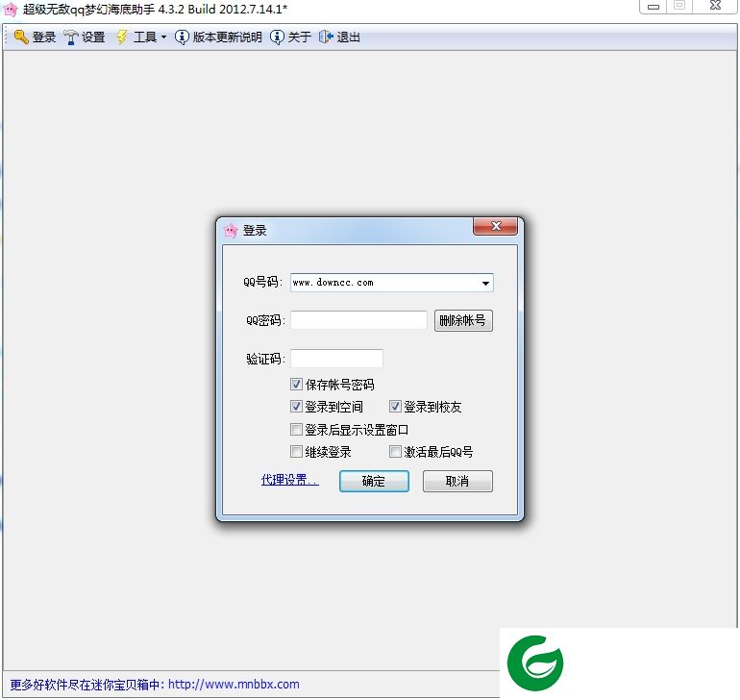Uncheck 保存帐号密码 checkbox

(x=296, y=384)
